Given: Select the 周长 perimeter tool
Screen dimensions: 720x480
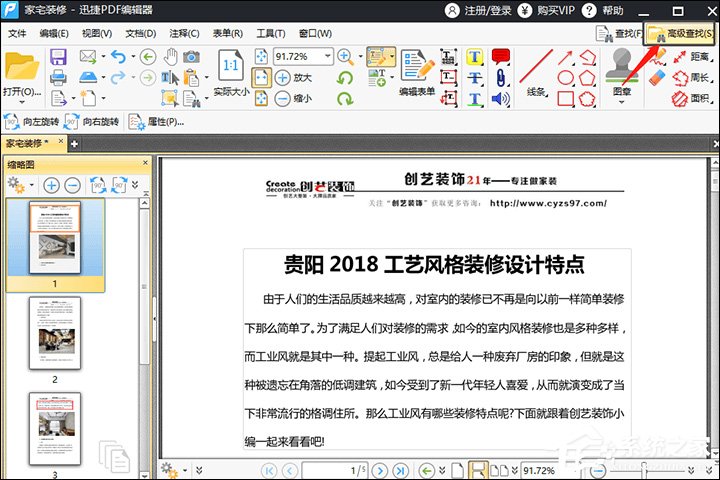Looking at the screenshot, I should tap(692, 77).
